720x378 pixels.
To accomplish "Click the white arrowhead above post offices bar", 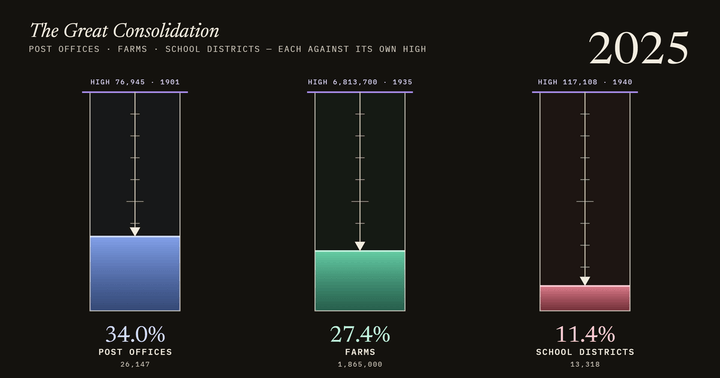I will [x=135, y=231].
